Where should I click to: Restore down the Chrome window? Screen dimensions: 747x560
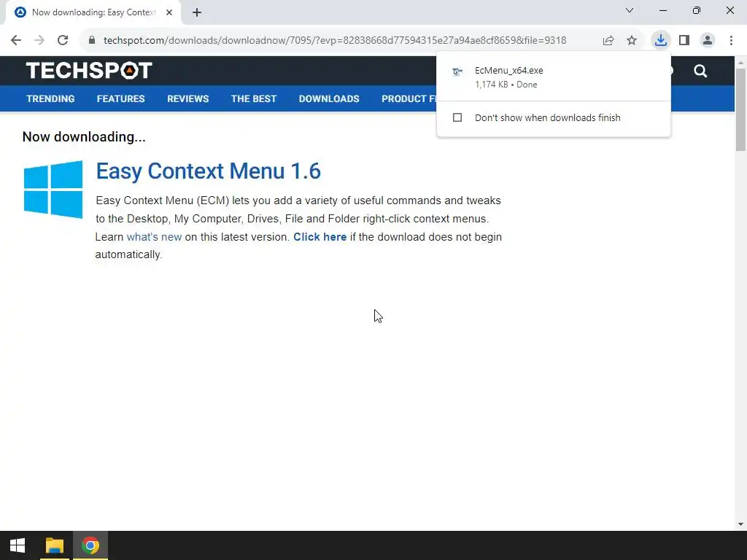point(697,10)
